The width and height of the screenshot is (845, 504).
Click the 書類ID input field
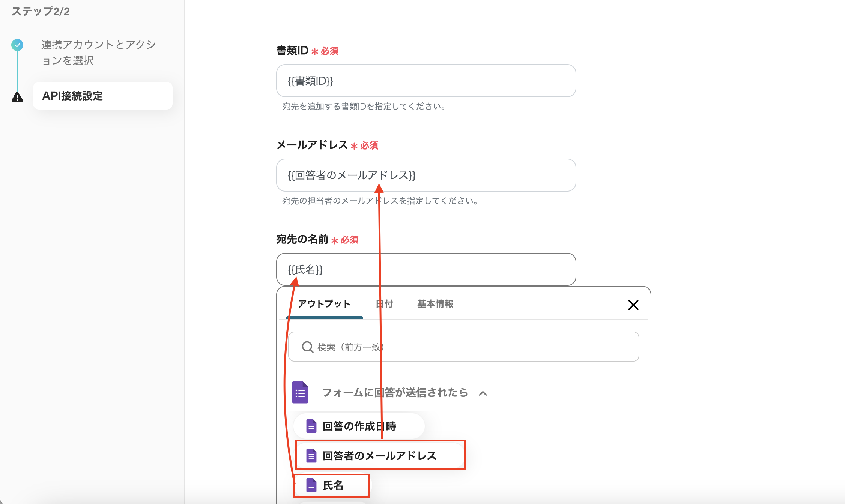click(x=426, y=81)
